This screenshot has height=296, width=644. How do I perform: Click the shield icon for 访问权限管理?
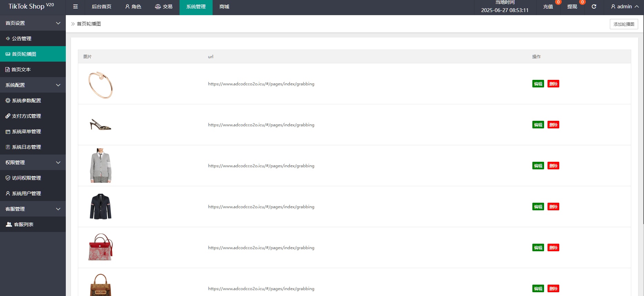tap(8, 178)
